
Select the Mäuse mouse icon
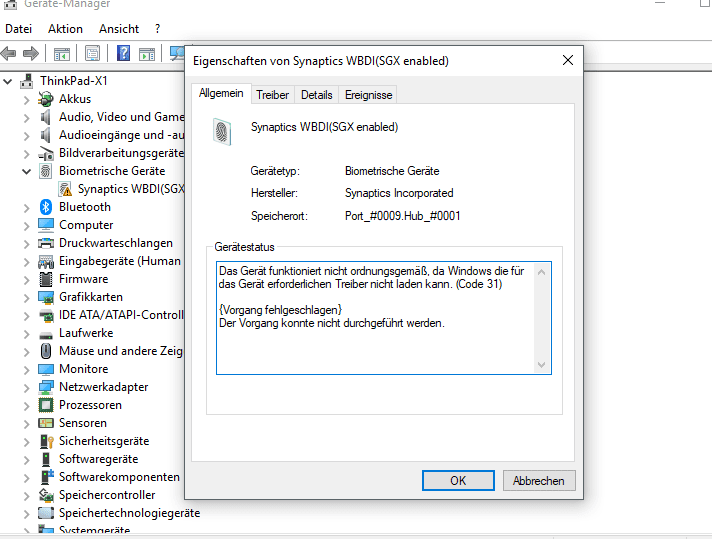46,351
